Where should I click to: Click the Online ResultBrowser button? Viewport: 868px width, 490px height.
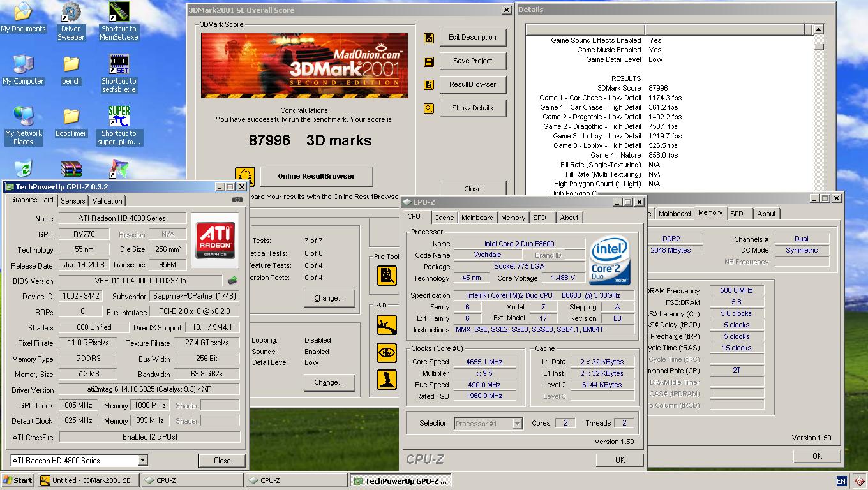coord(316,177)
